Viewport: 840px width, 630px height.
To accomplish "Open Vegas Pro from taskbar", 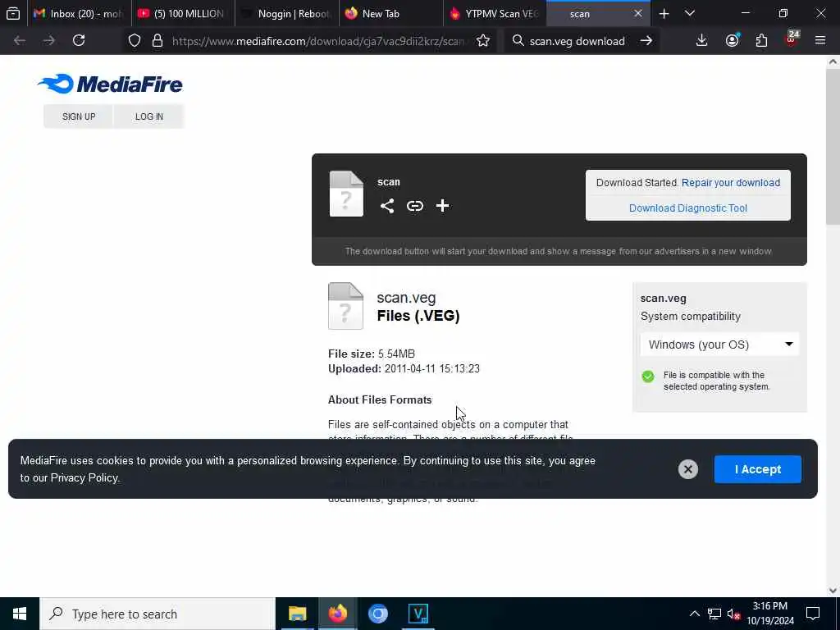I will 418,614.
